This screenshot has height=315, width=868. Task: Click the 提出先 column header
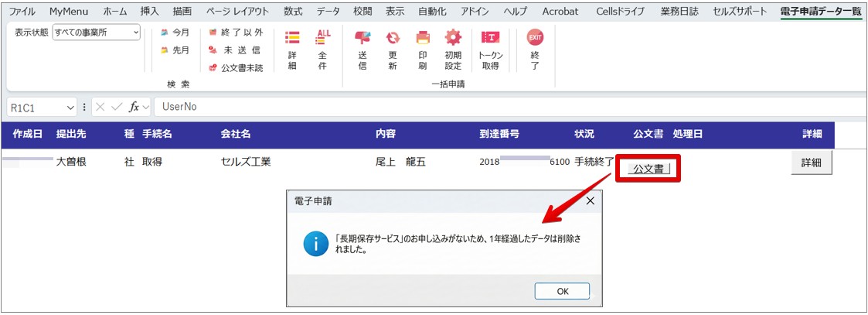pos(71,134)
